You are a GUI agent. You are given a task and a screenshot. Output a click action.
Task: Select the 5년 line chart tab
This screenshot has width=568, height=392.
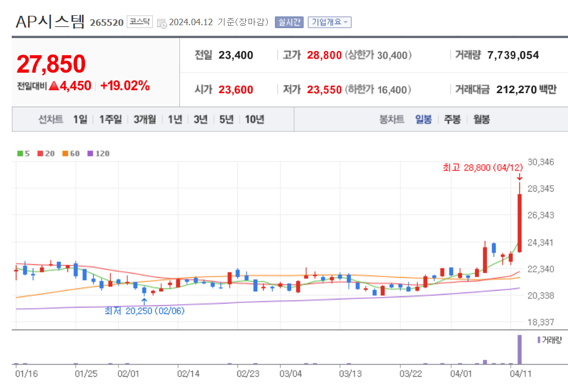[226, 119]
